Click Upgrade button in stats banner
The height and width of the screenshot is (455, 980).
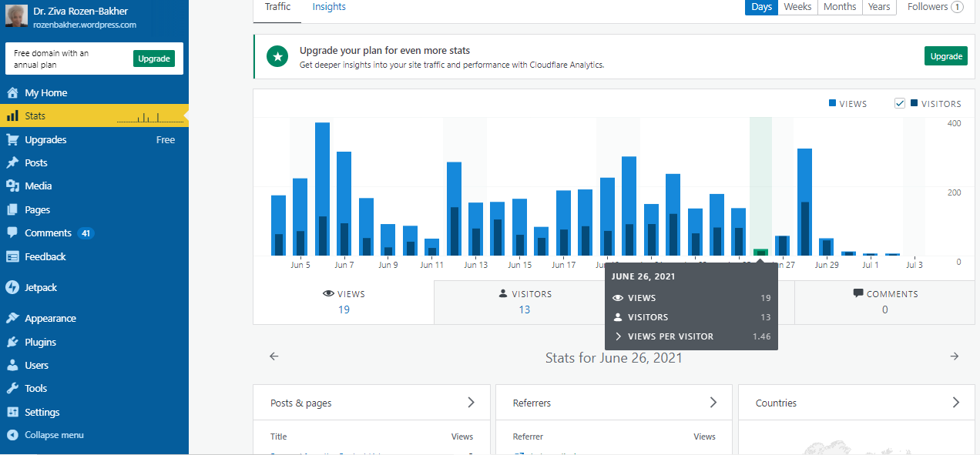coord(946,56)
